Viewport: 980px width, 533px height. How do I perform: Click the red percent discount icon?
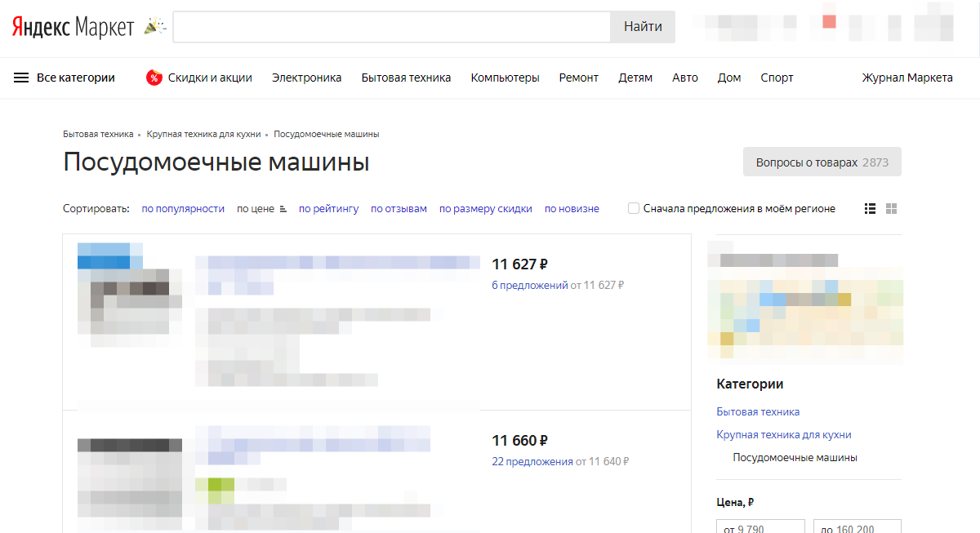point(155,78)
